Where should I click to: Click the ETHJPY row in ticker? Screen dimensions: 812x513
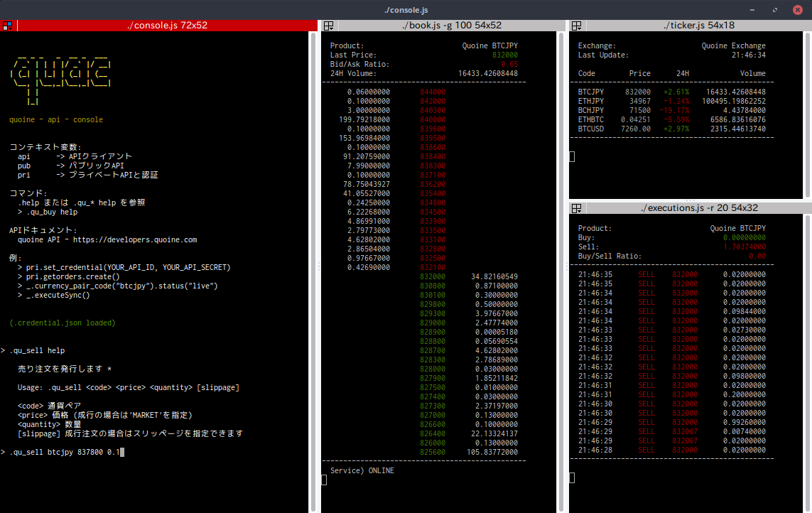[671, 101]
